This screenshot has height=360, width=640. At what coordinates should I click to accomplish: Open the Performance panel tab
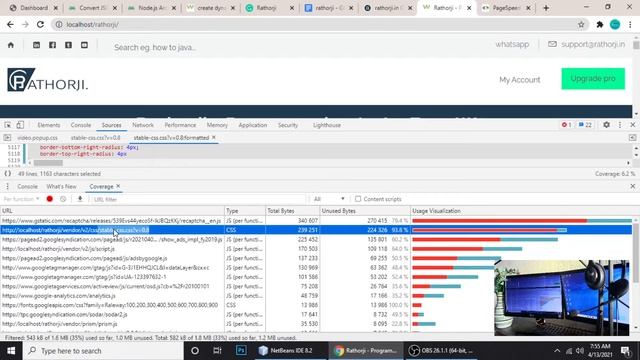[180, 125]
